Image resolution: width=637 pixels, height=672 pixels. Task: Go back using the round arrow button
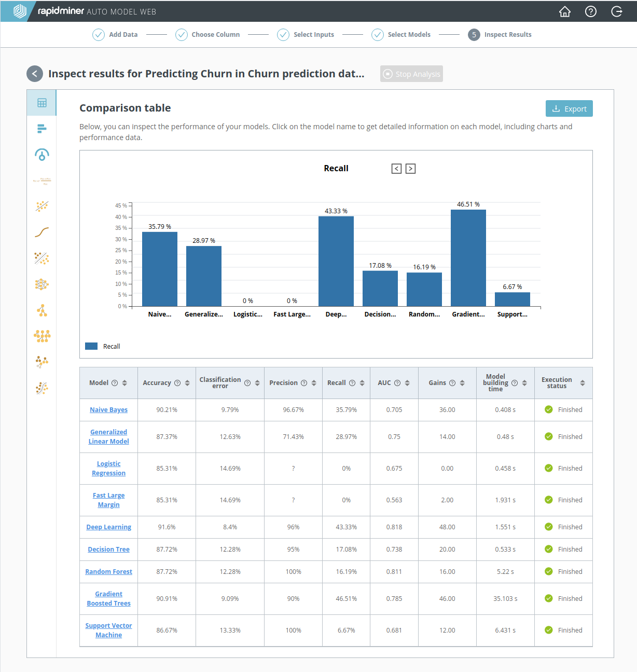coord(35,74)
